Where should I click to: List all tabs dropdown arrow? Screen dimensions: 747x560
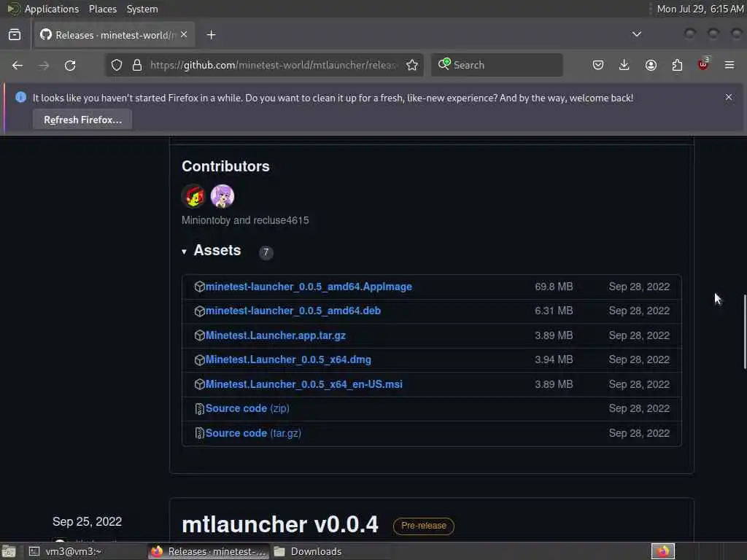(636, 34)
